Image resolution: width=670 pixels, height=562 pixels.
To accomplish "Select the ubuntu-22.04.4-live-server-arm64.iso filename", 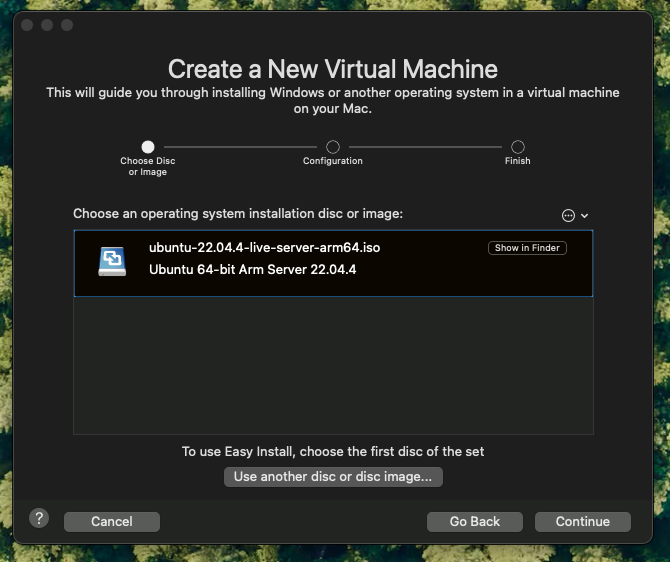I will point(266,248).
